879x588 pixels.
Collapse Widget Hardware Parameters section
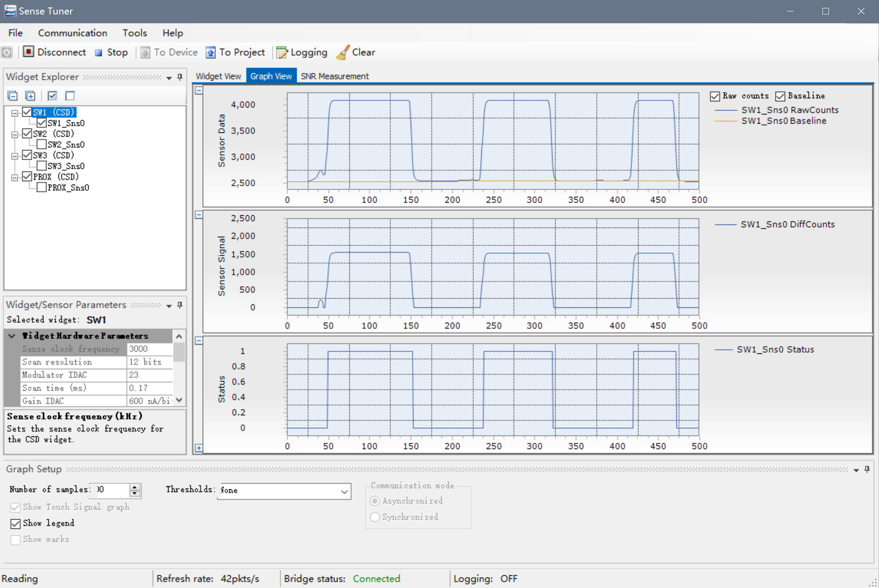tap(12, 336)
